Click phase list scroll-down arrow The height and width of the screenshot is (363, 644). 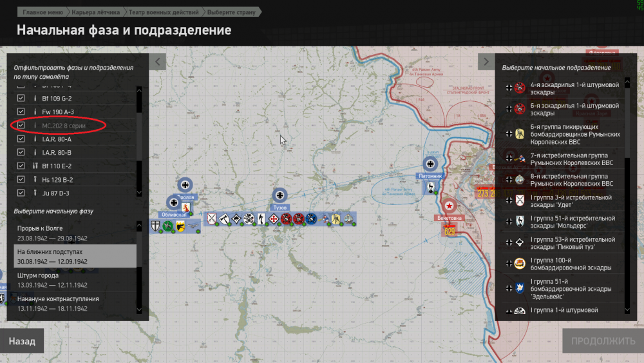click(139, 310)
